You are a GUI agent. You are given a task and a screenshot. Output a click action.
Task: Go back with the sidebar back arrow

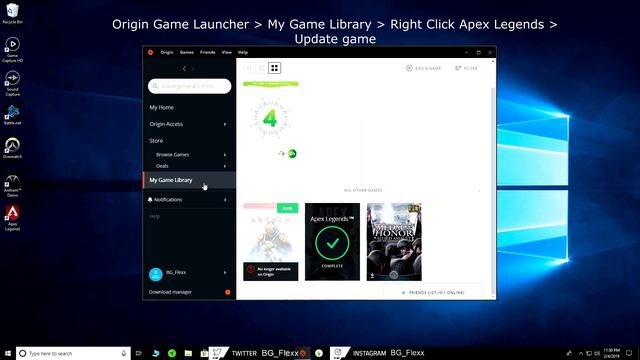(x=184, y=69)
